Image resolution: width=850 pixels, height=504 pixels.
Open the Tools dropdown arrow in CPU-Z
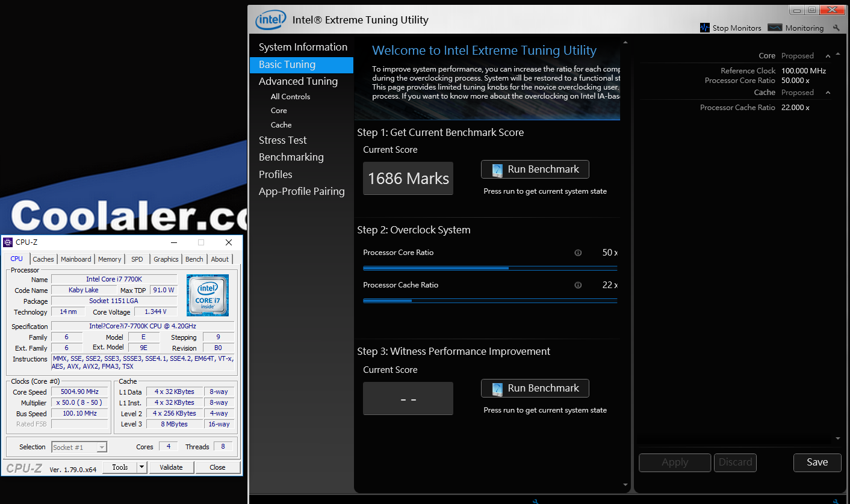141,467
